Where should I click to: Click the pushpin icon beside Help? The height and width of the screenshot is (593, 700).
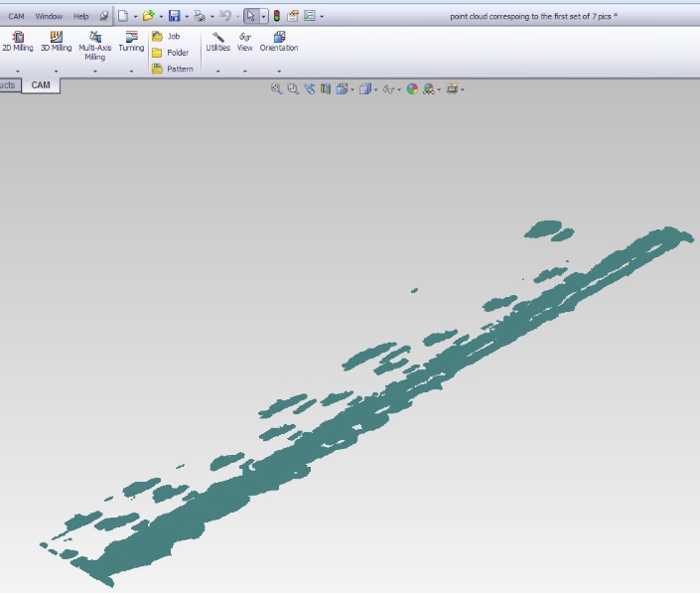click(x=103, y=16)
